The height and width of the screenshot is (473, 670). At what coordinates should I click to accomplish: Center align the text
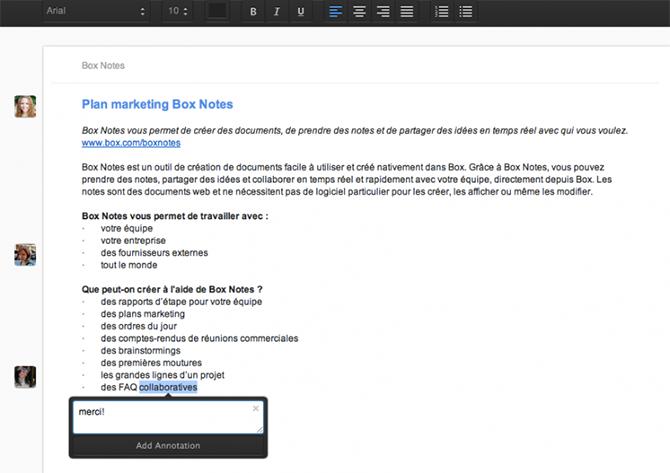pos(359,12)
